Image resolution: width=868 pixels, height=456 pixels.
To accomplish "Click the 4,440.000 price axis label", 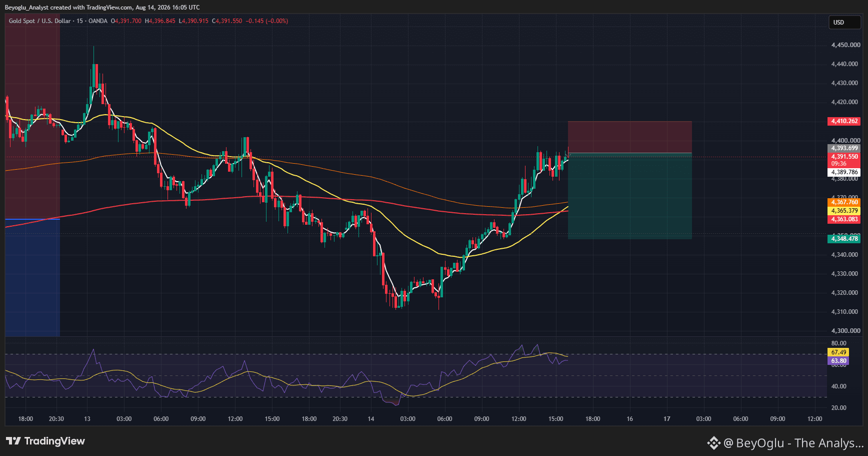I will pos(844,64).
